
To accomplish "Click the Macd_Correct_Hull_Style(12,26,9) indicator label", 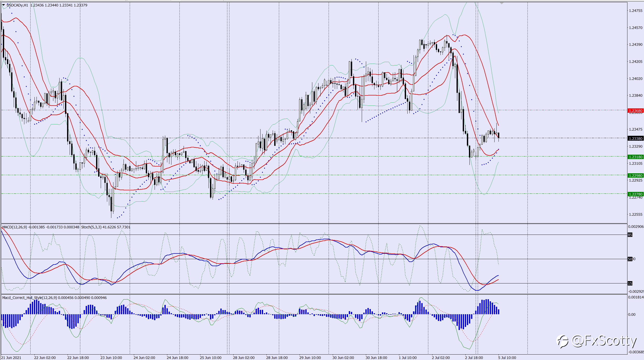I will coord(30,298).
